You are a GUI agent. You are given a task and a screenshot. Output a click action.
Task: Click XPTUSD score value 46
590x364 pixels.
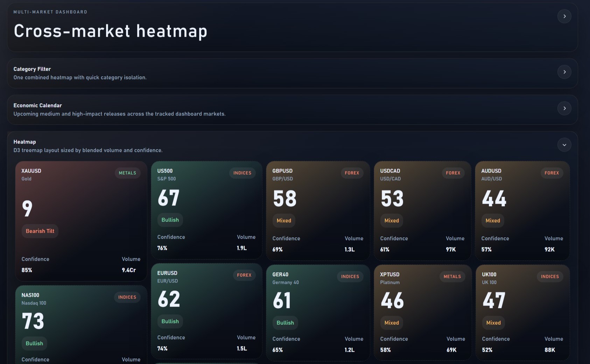392,301
